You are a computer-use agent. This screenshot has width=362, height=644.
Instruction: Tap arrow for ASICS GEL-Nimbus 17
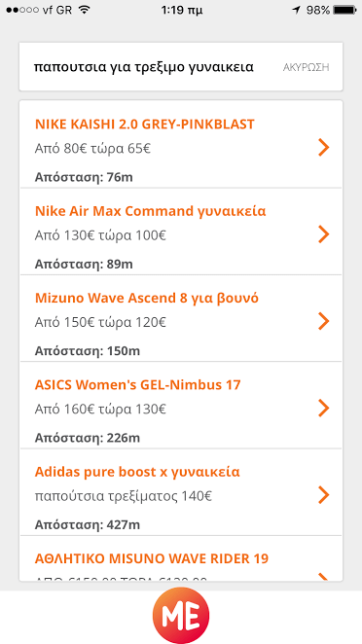pyautogui.click(x=324, y=409)
